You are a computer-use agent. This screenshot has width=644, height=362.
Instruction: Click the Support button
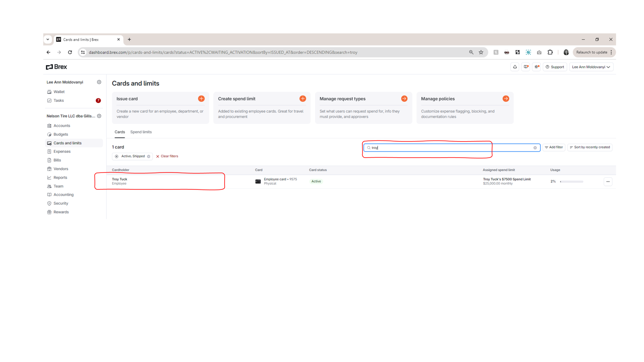point(555,67)
